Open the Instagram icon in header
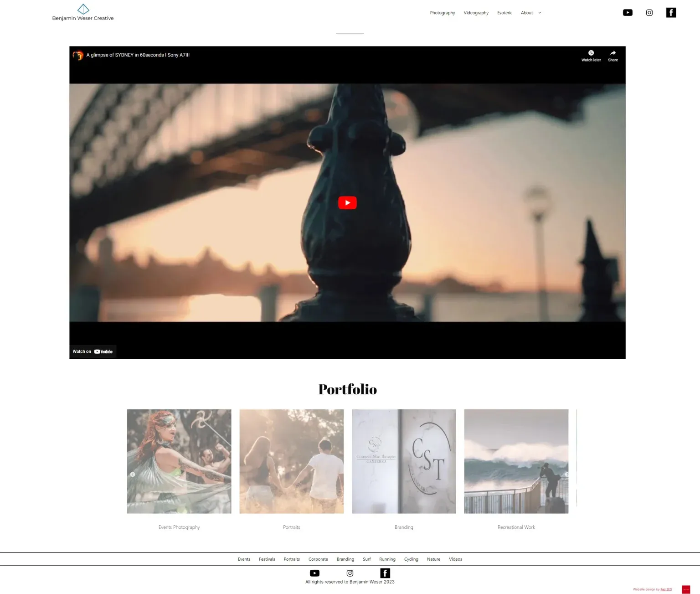Image resolution: width=700 pixels, height=594 pixels. 649,12
